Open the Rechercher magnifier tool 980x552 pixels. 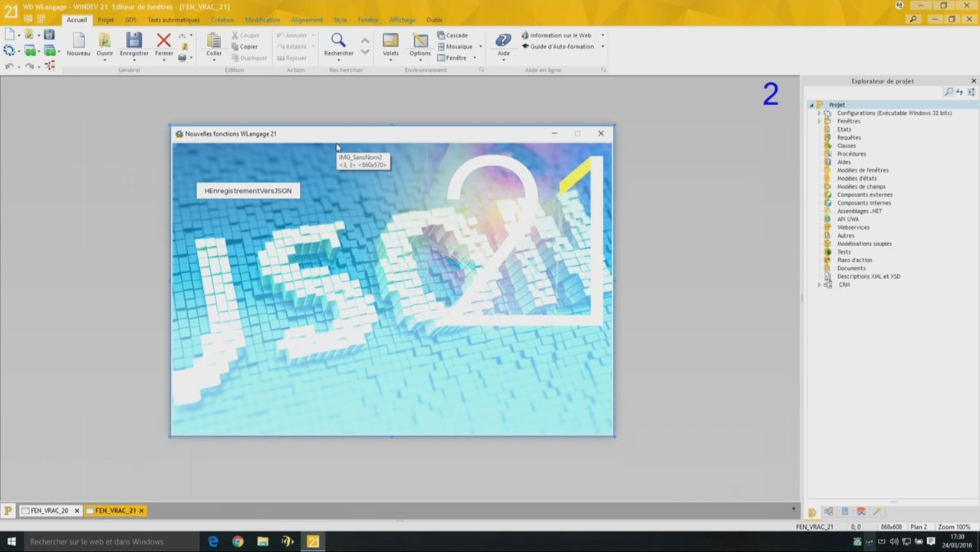(x=338, y=41)
